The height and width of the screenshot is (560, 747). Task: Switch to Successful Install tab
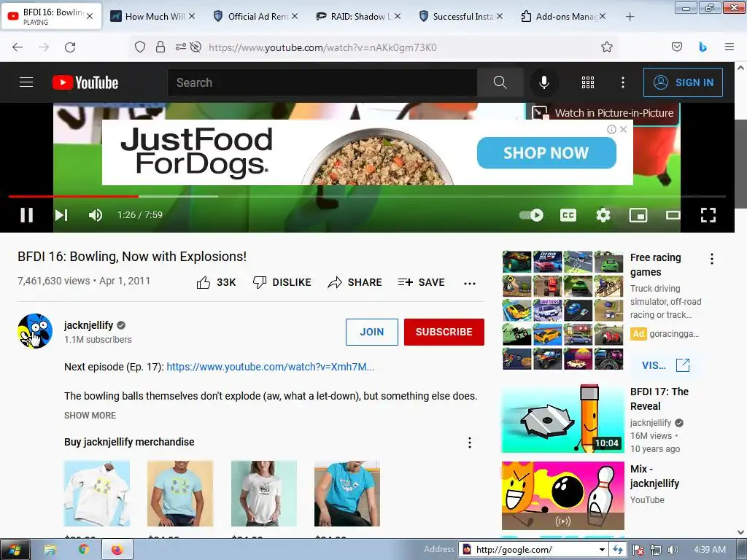462,17
